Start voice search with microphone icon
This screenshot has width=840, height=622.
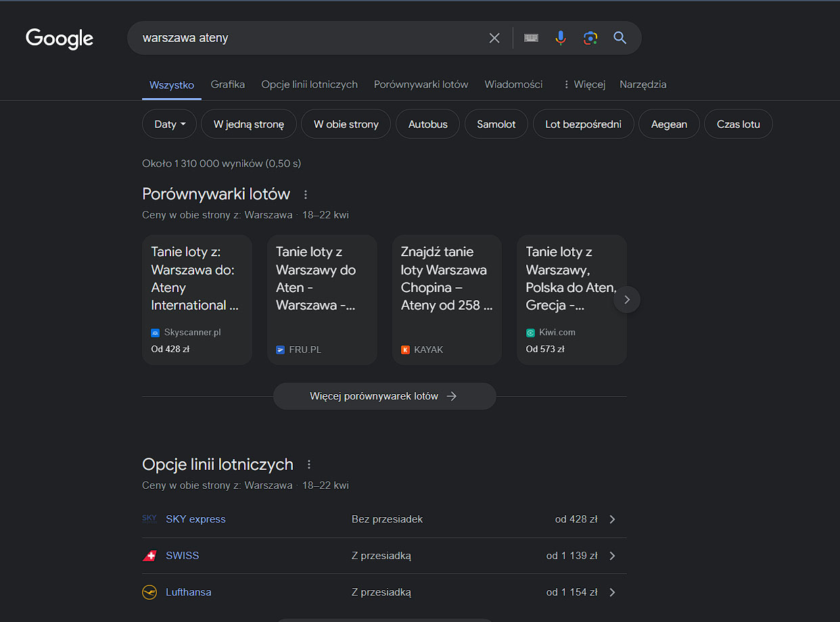tap(560, 38)
